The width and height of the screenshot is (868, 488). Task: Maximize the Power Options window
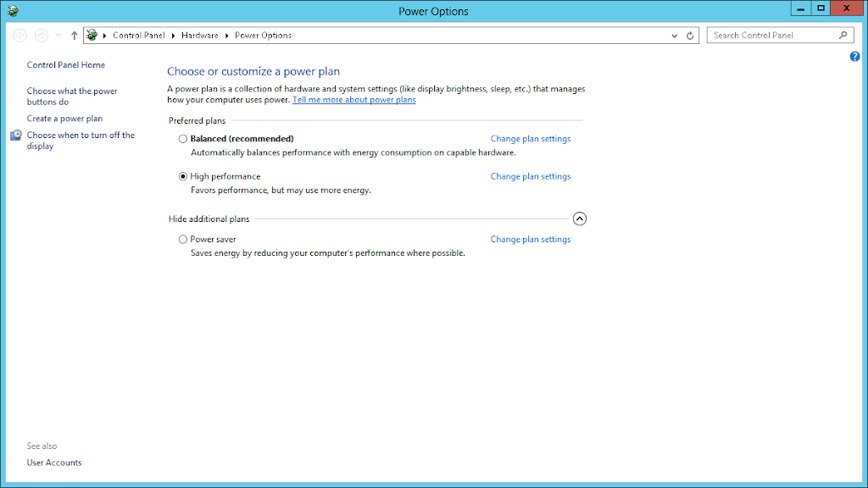pos(821,8)
